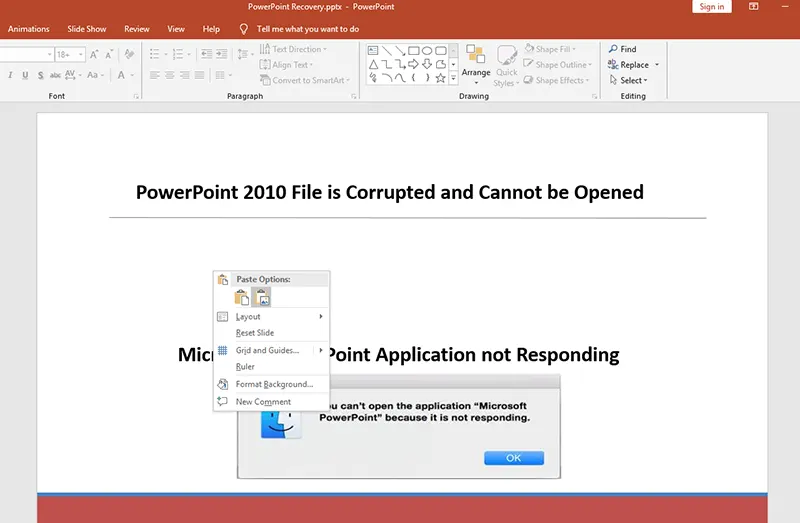Click the numbered list icon
The height and width of the screenshot is (523, 800).
click(178, 54)
